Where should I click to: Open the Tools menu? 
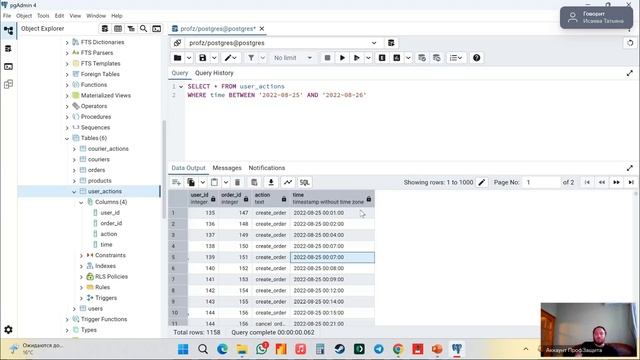point(43,16)
